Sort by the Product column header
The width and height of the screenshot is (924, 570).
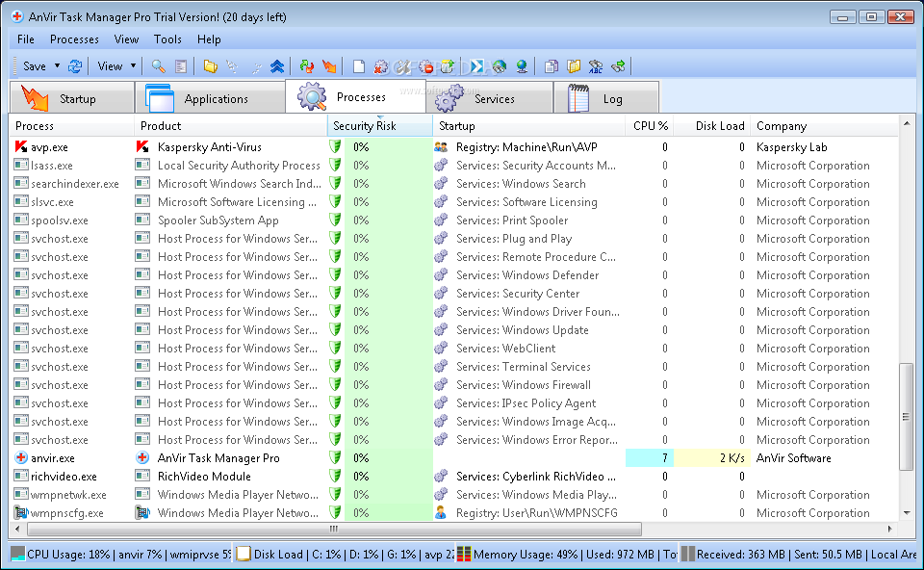click(x=230, y=125)
